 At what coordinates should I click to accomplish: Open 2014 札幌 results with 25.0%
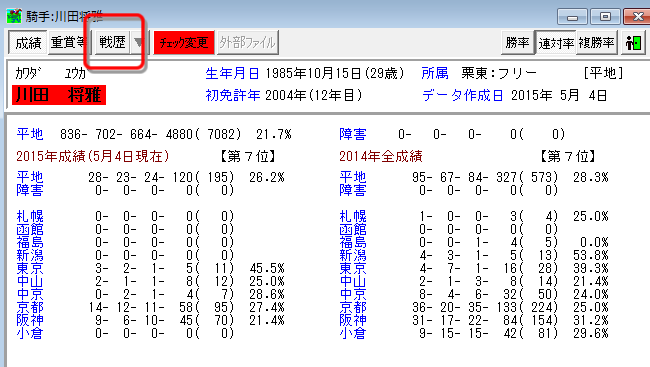(x=353, y=216)
